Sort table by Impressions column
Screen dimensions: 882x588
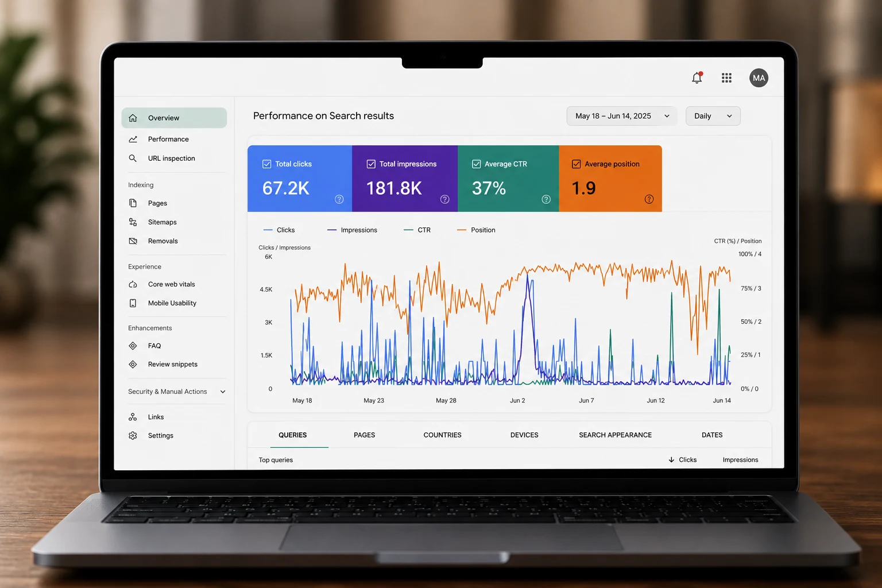tap(740, 459)
